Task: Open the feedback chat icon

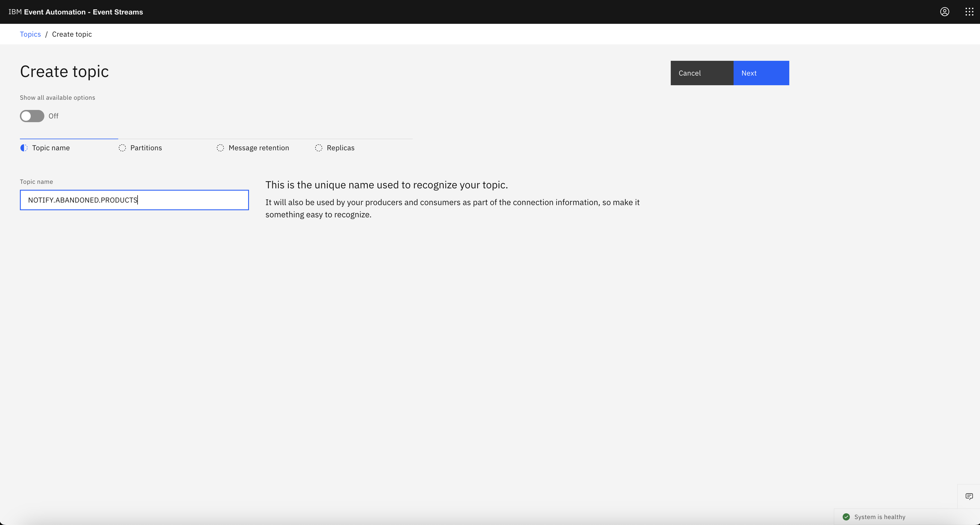Action: point(969,496)
